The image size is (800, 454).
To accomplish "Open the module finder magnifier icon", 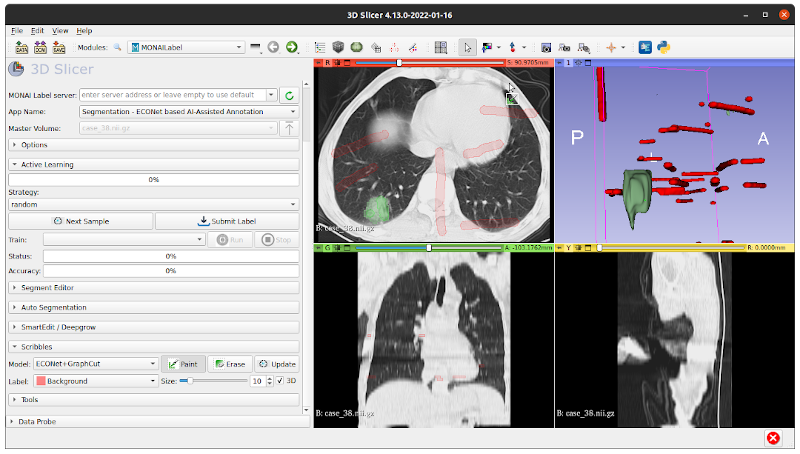I will tap(117, 47).
